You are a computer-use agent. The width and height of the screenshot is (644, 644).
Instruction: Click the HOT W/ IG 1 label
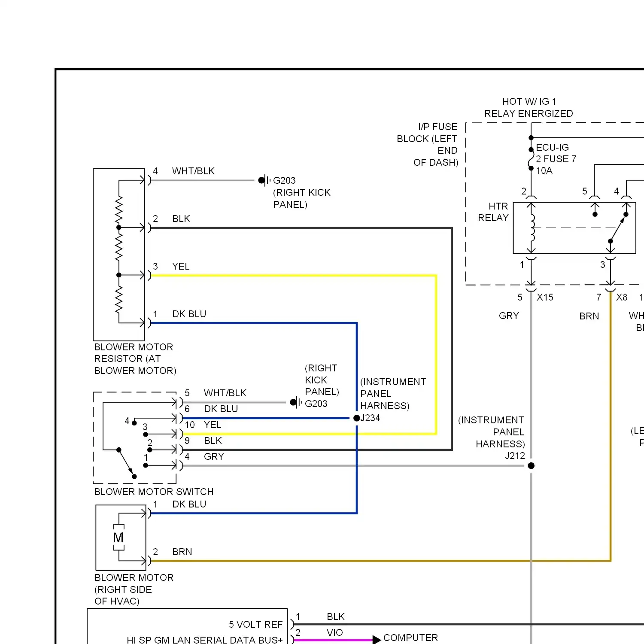pyautogui.click(x=529, y=101)
